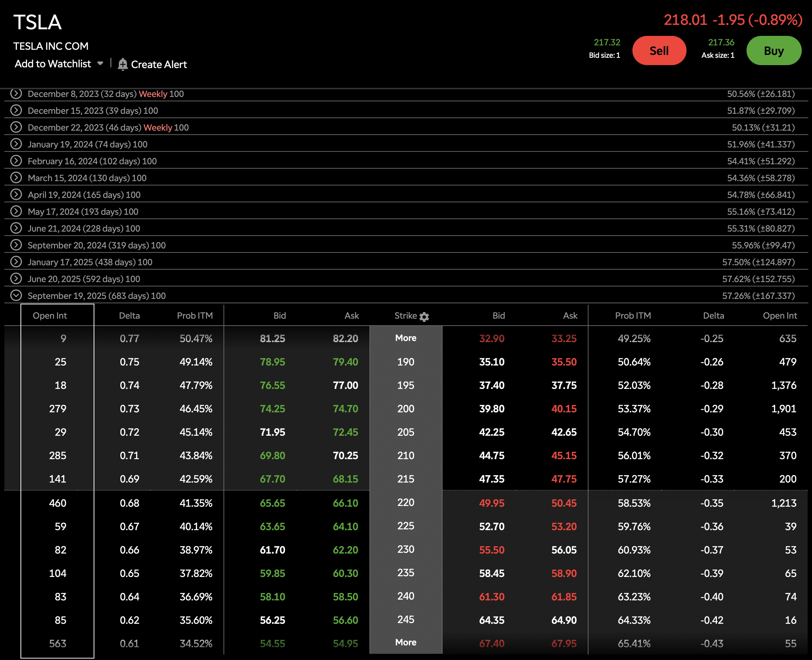This screenshot has width=812, height=660.
Task: Click the put ask price 37.75
Action: point(564,385)
